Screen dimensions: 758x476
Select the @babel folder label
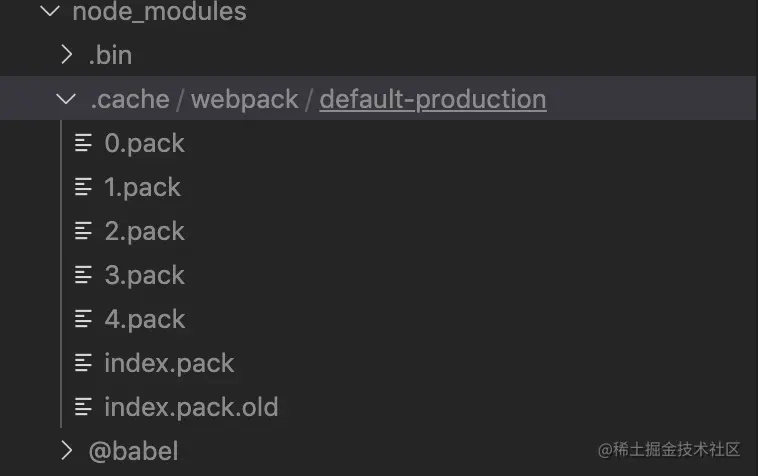[133, 451]
